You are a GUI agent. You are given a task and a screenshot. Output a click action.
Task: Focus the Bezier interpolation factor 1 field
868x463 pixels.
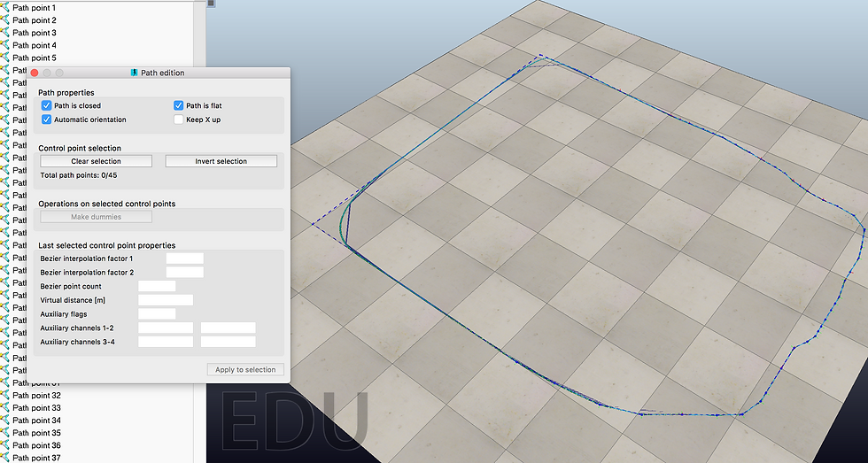185,259
